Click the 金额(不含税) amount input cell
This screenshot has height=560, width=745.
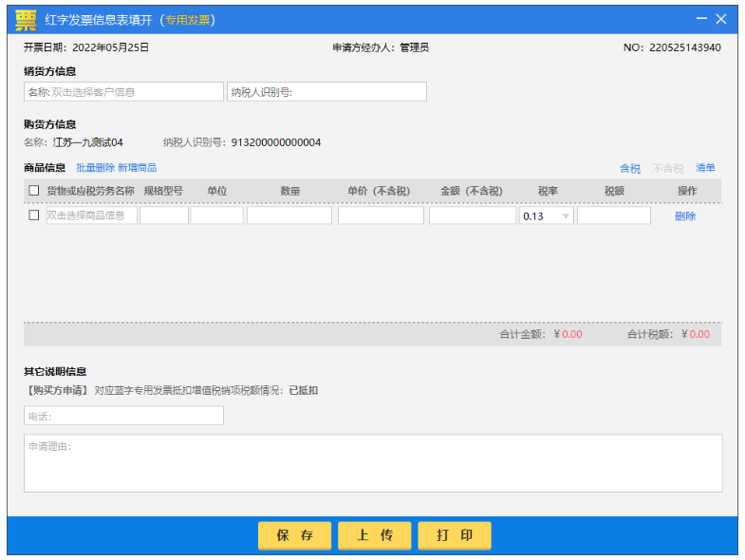point(473,215)
